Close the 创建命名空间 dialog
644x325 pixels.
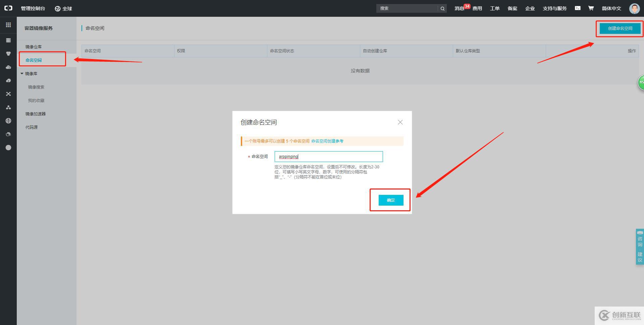pyautogui.click(x=400, y=122)
